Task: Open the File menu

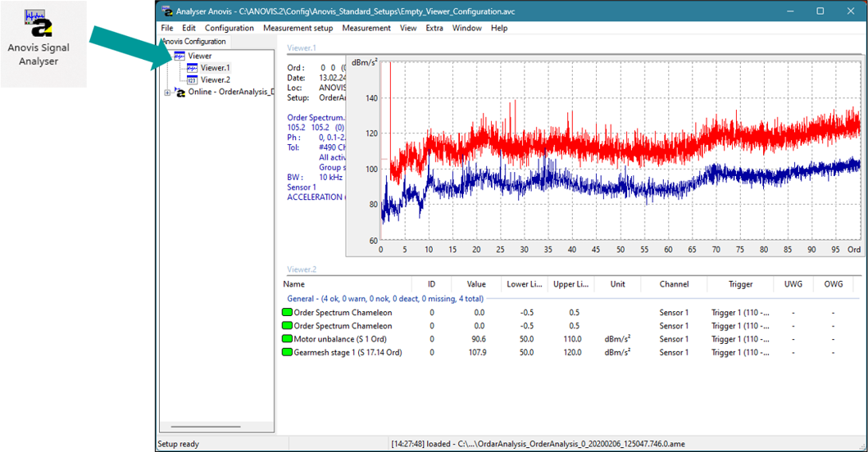Action: [167, 28]
